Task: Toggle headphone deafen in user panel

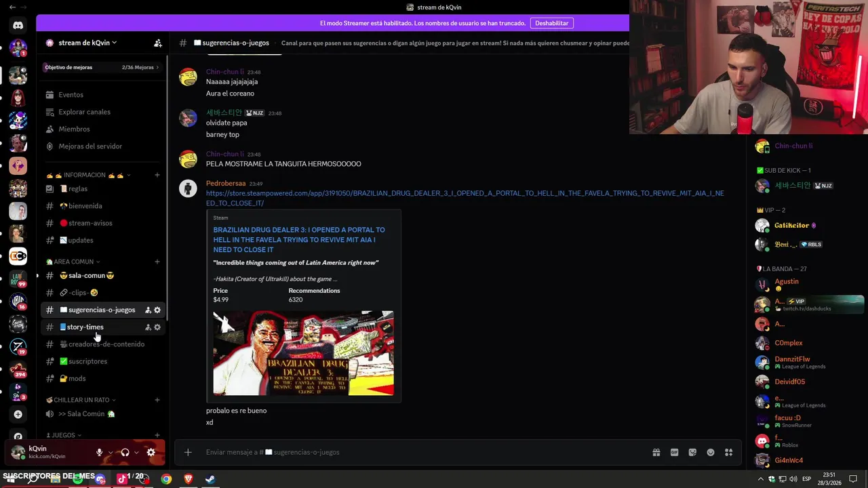Action: [x=125, y=452]
